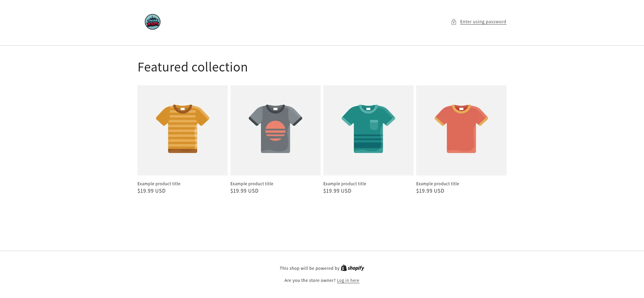This screenshot has width=644, height=298.
Task: Click the Shopify logo in the footer
Action: pos(353,268)
